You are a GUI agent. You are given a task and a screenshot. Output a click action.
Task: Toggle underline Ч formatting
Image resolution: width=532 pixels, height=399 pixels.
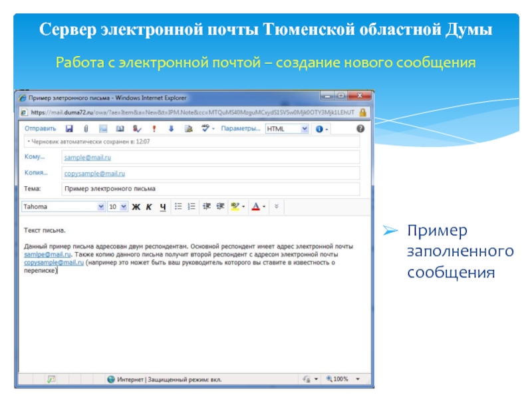[162, 207]
